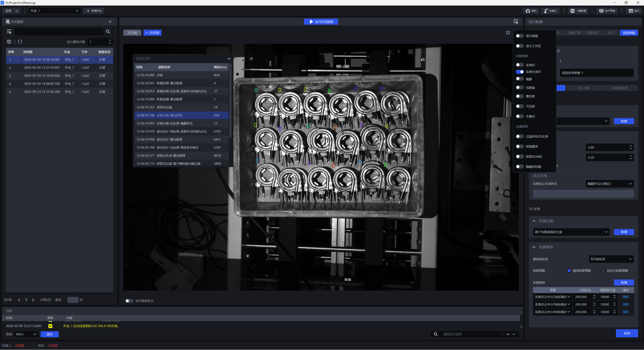Switch to the 3D匹配 tab
Screen dimensions: 644x350
click(x=132, y=33)
